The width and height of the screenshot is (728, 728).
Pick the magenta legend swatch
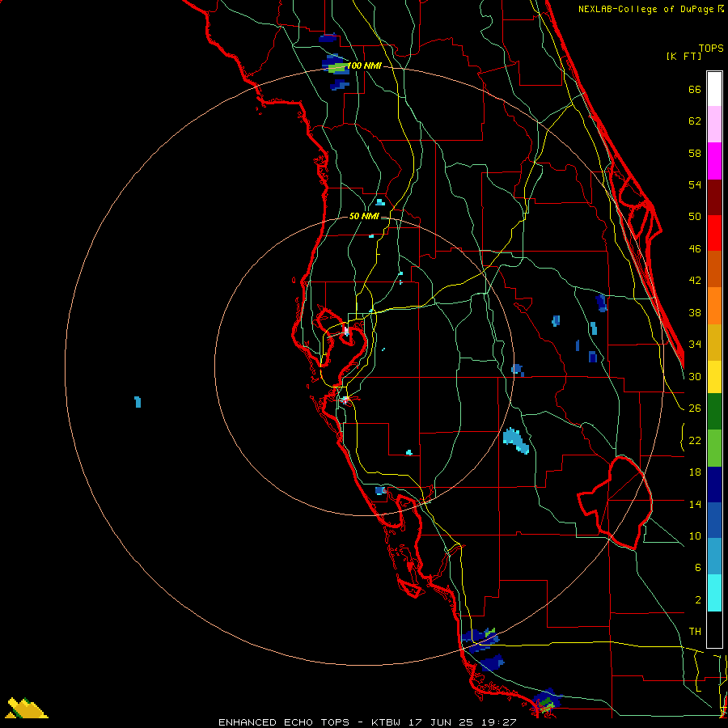click(x=714, y=161)
